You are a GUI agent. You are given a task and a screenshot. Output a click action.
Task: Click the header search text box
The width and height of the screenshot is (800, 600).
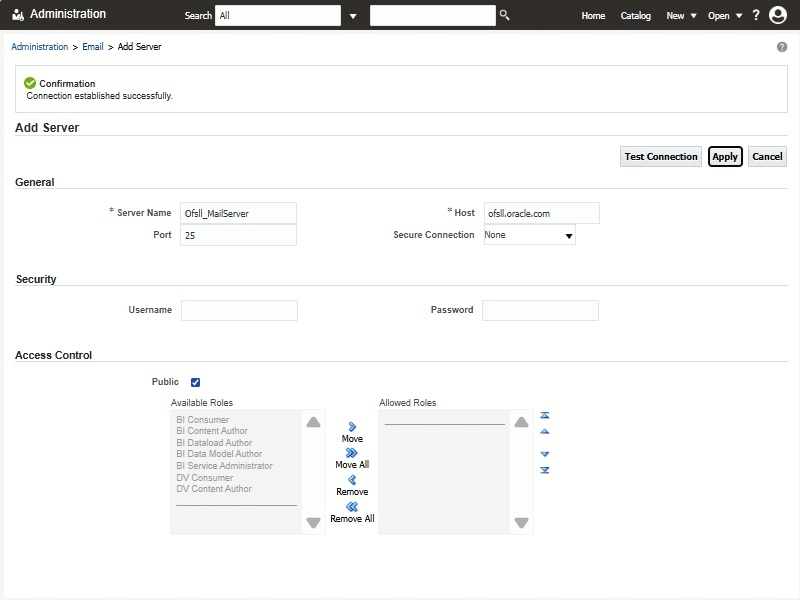point(433,15)
